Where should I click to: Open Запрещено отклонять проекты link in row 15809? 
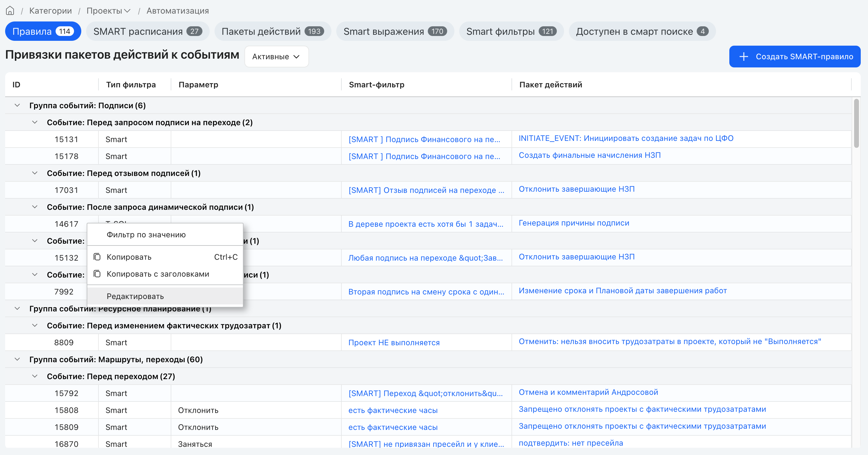pyautogui.click(x=642, y=426)
